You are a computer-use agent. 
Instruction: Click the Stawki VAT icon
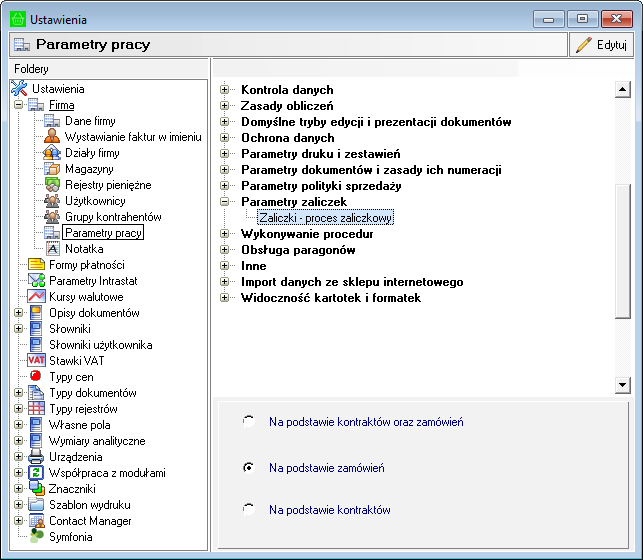click(x=35, y=361)
